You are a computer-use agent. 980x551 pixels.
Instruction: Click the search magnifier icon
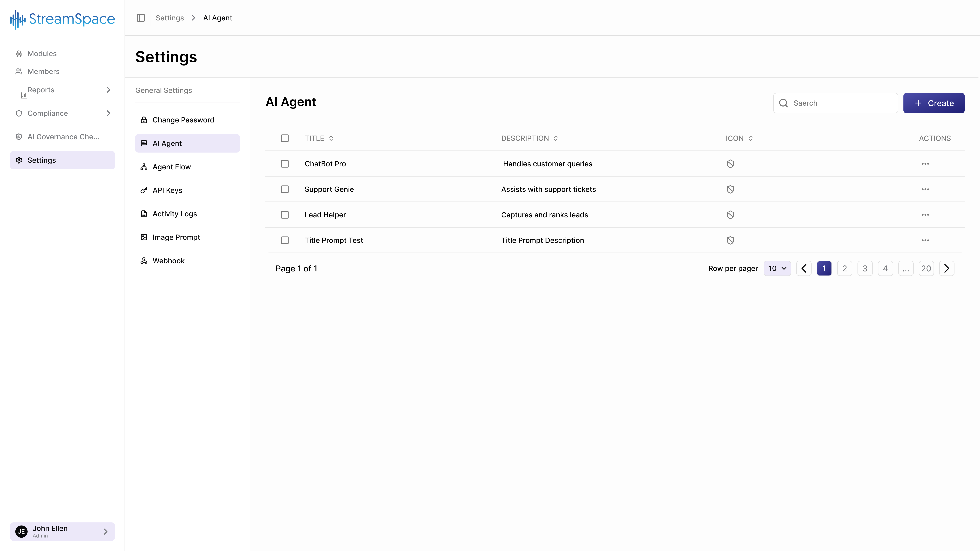click(783, 103)
